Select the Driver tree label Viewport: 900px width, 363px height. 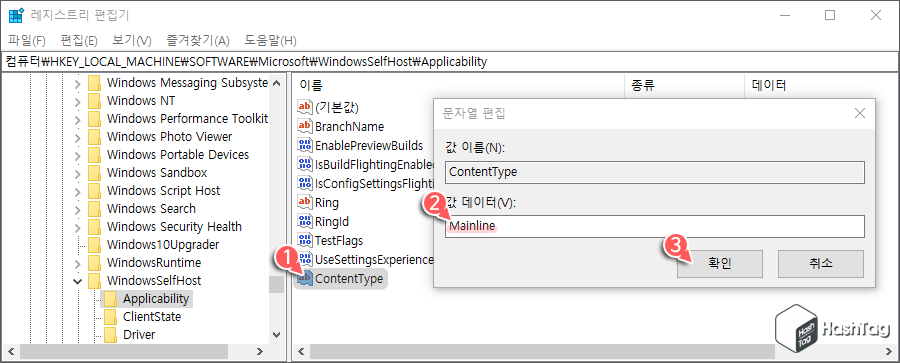click(139, 335)
